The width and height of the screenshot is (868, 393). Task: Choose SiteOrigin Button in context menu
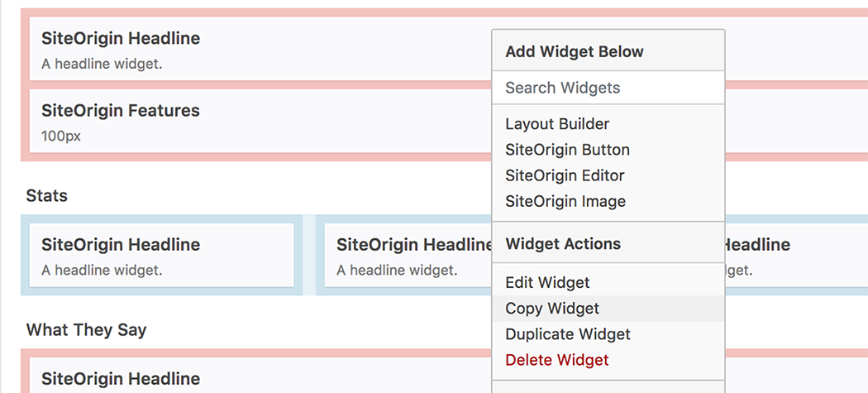coord(608,150)
